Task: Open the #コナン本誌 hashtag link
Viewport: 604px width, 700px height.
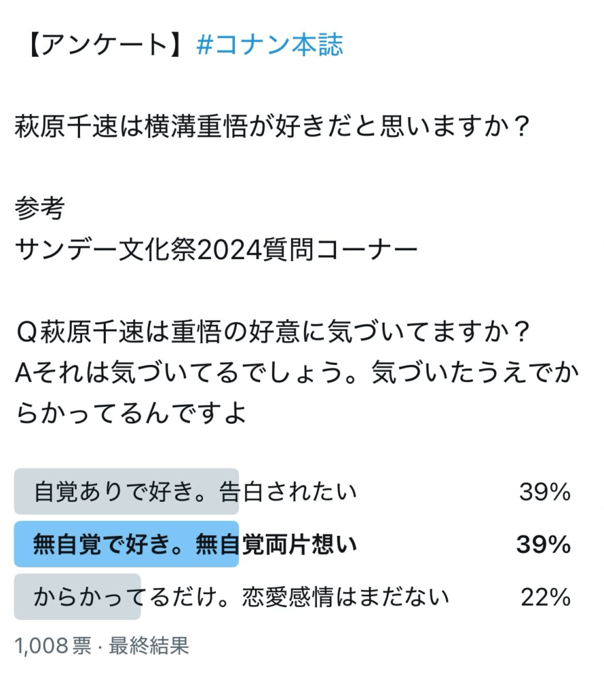Action: tap(269, 45)
